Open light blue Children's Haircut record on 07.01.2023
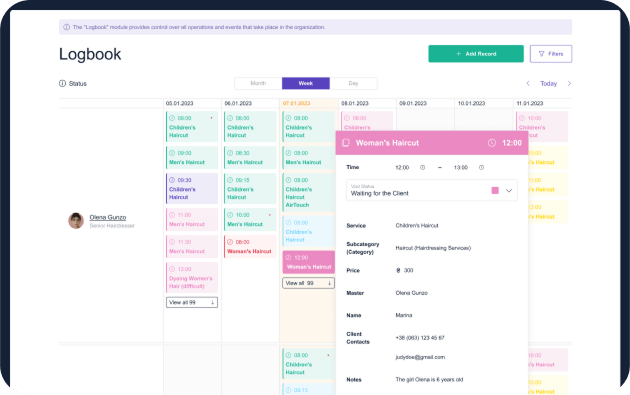This screenshot has width=630, height=395. (309, 231)
